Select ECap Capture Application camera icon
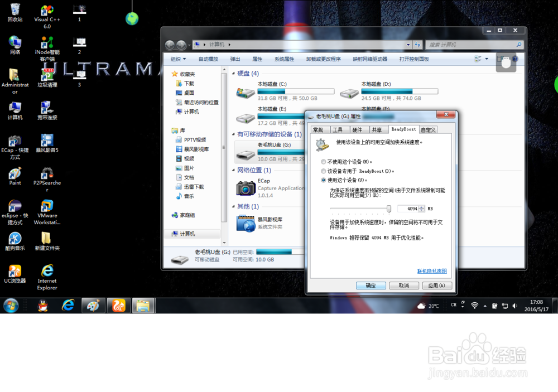The width and height of the screenshot is (558, 392). [x=246, y=188]
